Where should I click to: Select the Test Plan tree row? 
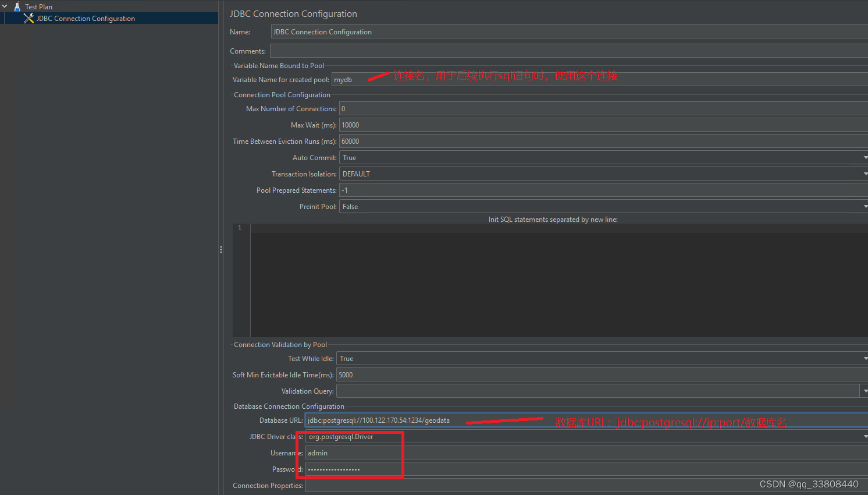click(38, 6)
